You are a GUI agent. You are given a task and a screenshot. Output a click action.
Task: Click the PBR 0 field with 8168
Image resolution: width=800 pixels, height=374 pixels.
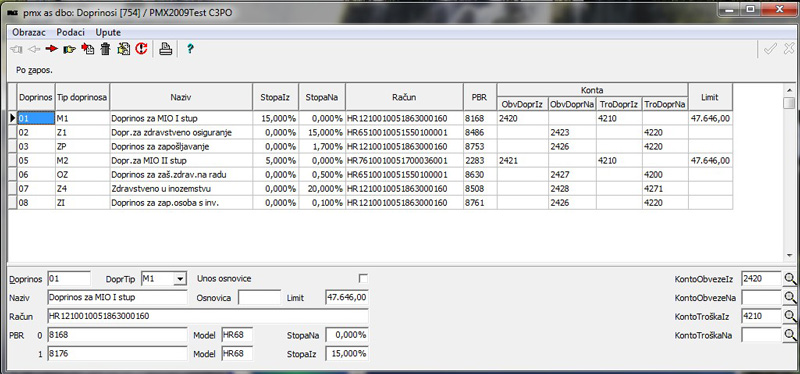click(117, 335)
